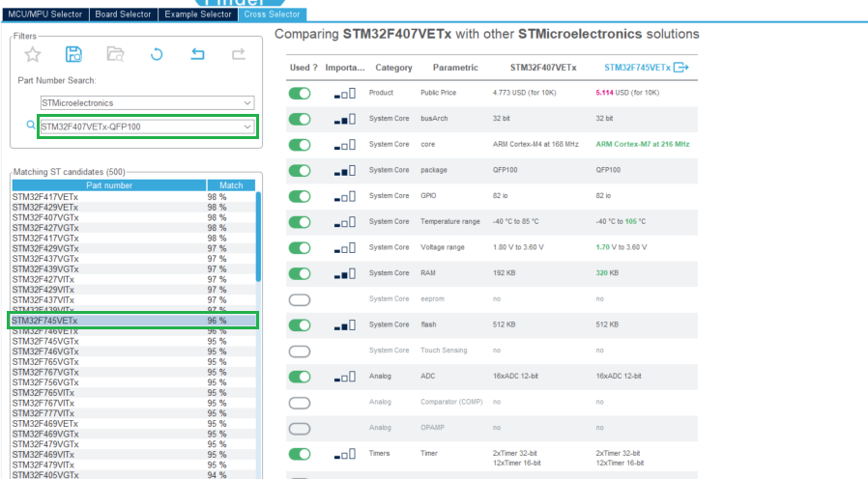Enable the Touch Sensing criterion toggle
868x479 pixels.
(x=300, y=352)
